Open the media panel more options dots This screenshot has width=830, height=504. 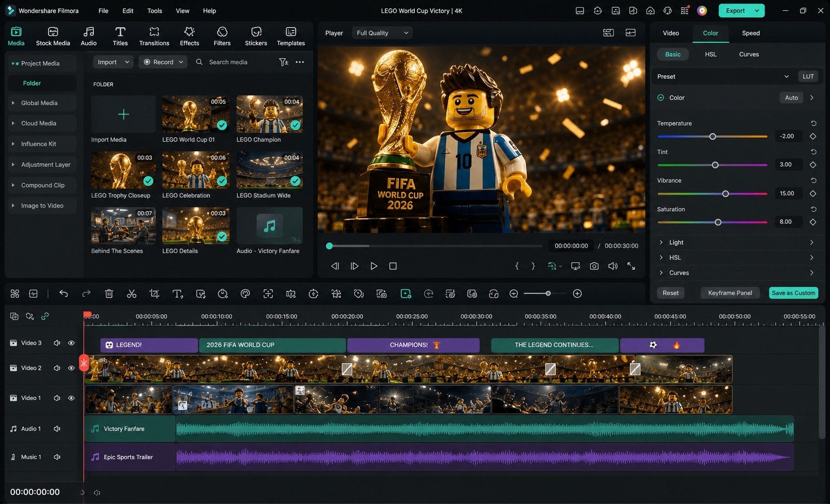coord(300,62)
